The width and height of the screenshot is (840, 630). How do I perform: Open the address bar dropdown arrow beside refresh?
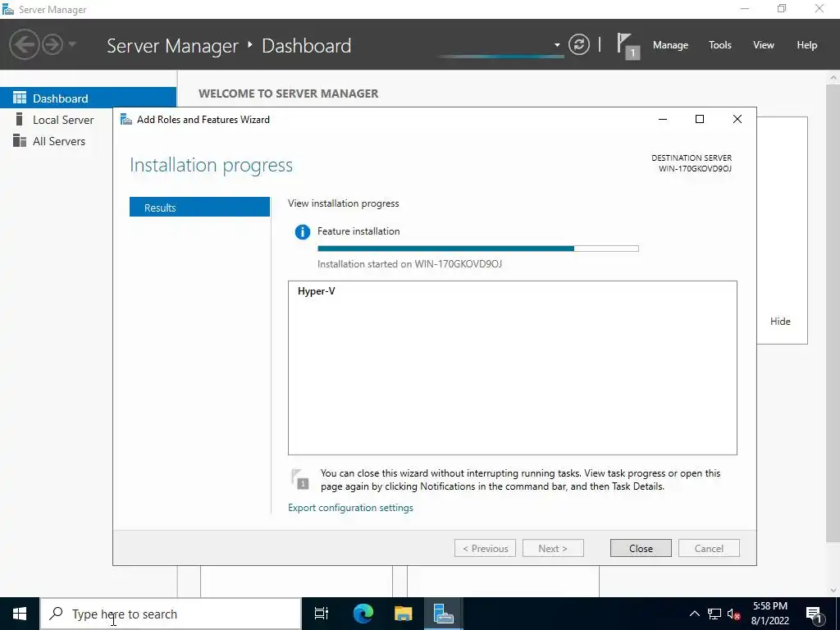click(x=557, y=45)
